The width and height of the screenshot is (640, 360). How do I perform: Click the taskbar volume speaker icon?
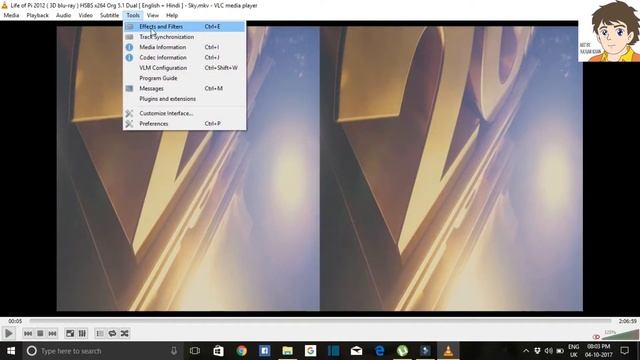pos(549,351)
